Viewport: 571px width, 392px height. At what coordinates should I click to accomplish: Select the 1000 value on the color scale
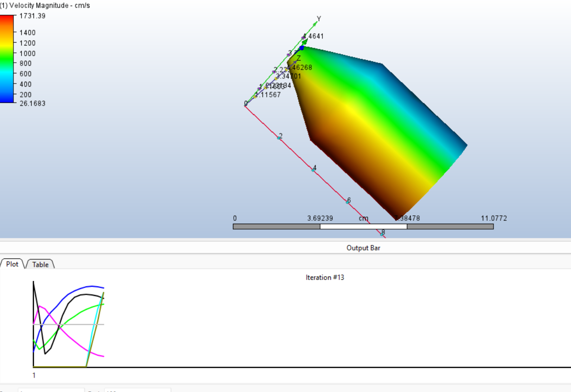click(x=28, y=53)
